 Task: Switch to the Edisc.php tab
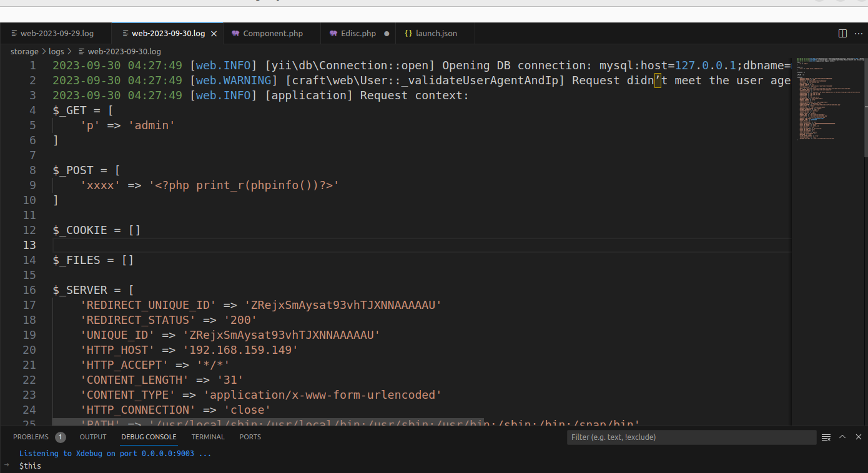[358, 34]
